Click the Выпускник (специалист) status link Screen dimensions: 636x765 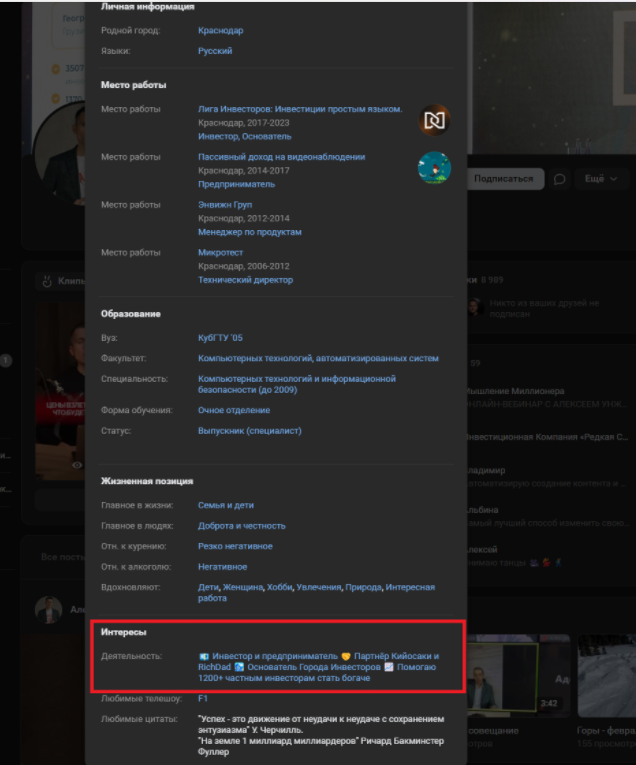[x=250, y=430]
